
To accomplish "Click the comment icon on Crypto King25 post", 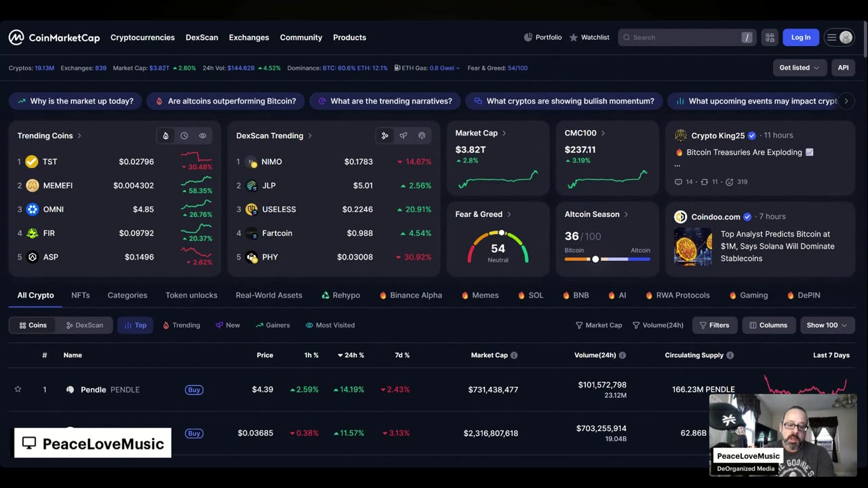I will tap(679, 182).
